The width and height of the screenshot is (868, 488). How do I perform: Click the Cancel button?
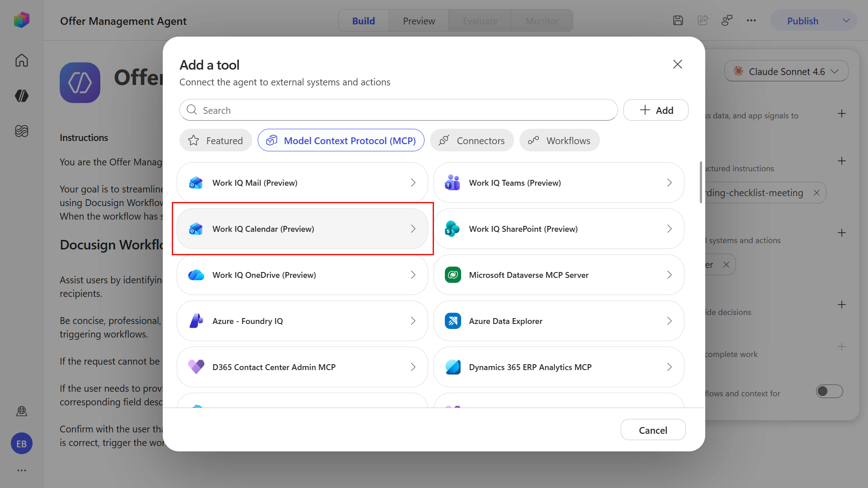click(x=653, y=430)
